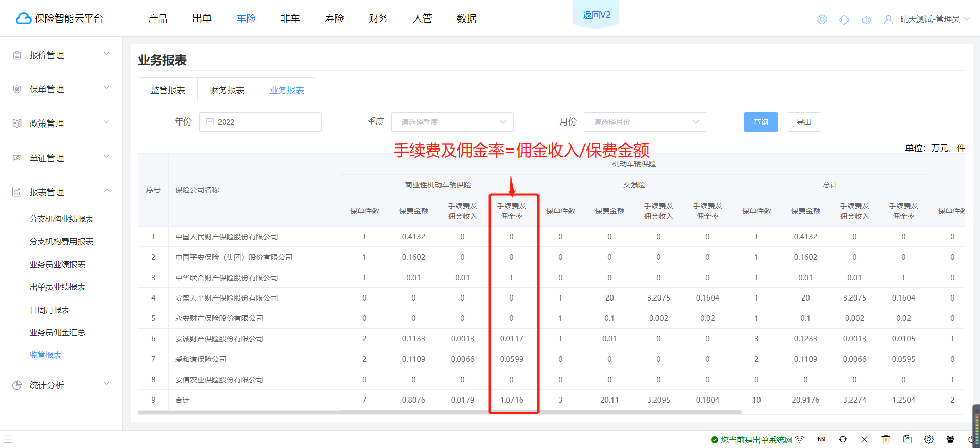Click the speaker announcement icon in header
980x448 pixels.
tap(866, 20)
